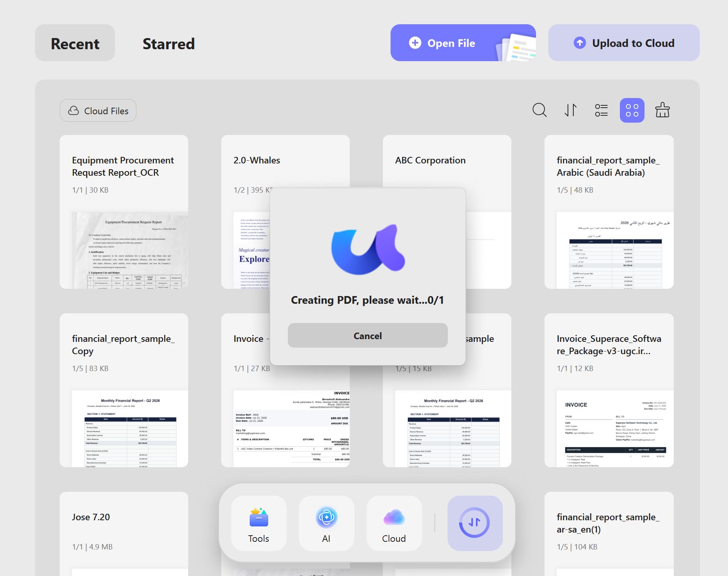Click the clear list broom icon
Viewport: 728px width, 576px height.
(662, 110)
